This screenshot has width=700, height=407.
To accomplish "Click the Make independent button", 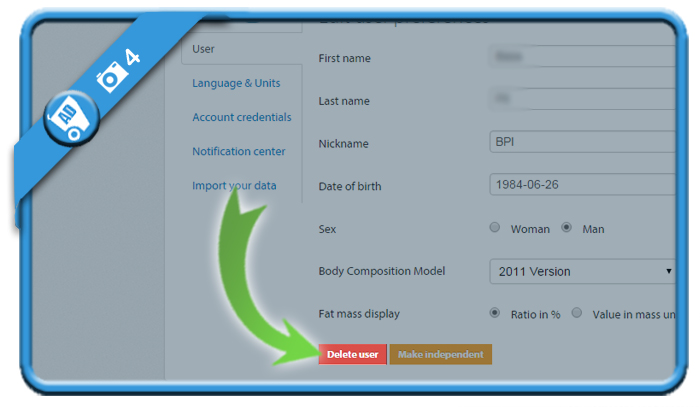I will (x=441, y=354).
